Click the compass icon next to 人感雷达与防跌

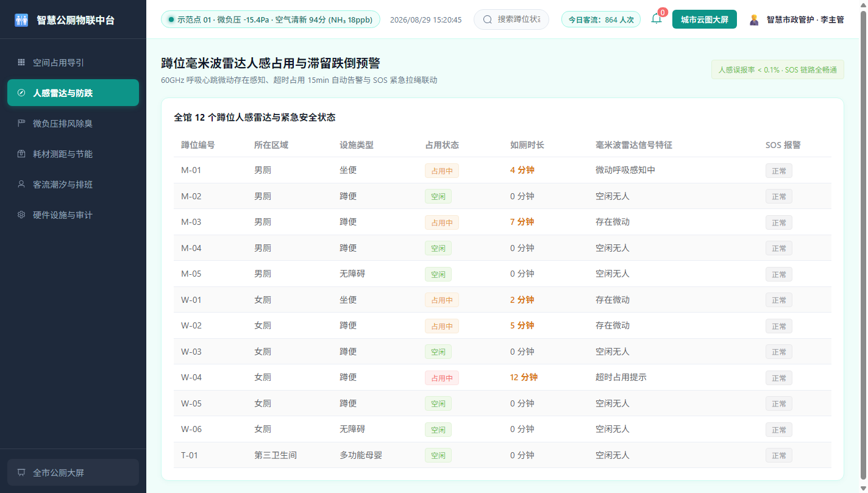click(21, 93)
